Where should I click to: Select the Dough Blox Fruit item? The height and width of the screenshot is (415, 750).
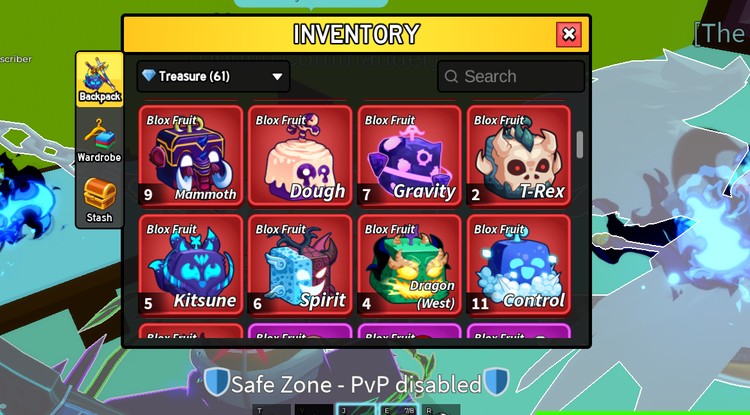coord(300,156)
